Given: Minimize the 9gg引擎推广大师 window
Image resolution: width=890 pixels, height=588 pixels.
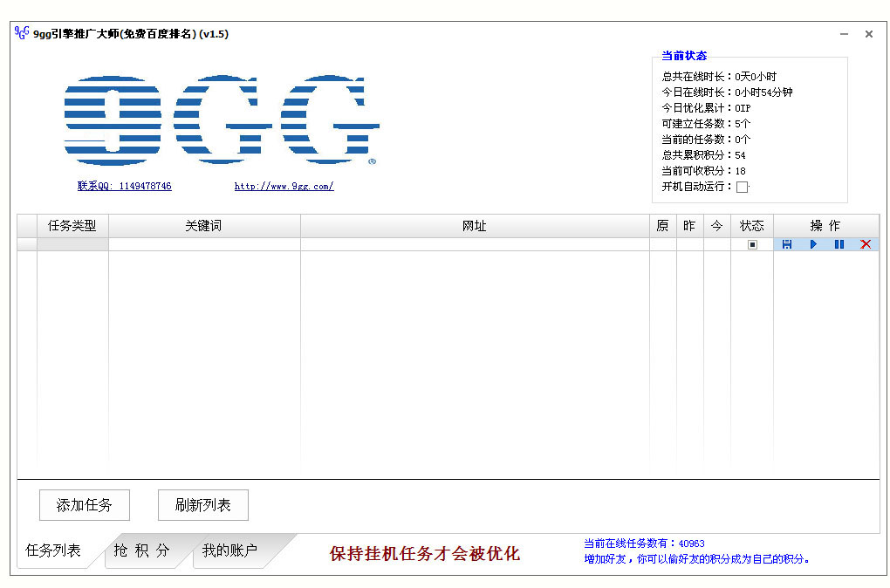Looking at the screenshot, I should (844, 34).
